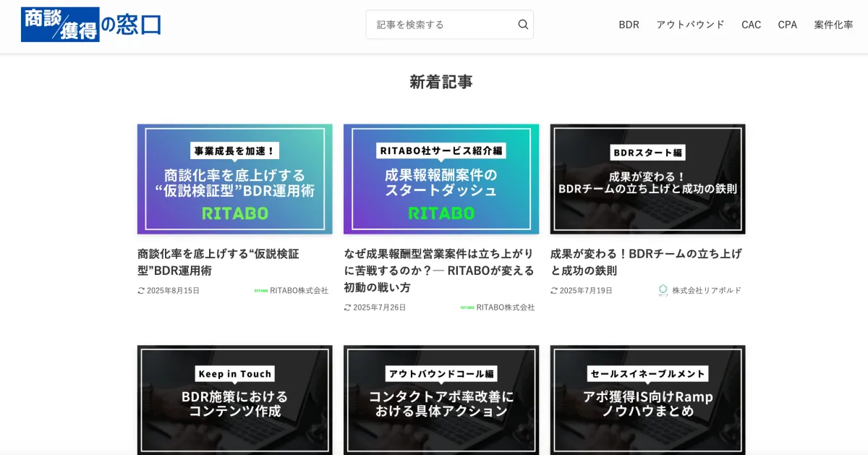Click RITABO logo icon beside August article author
868x455 pixels.
point(261,291)
